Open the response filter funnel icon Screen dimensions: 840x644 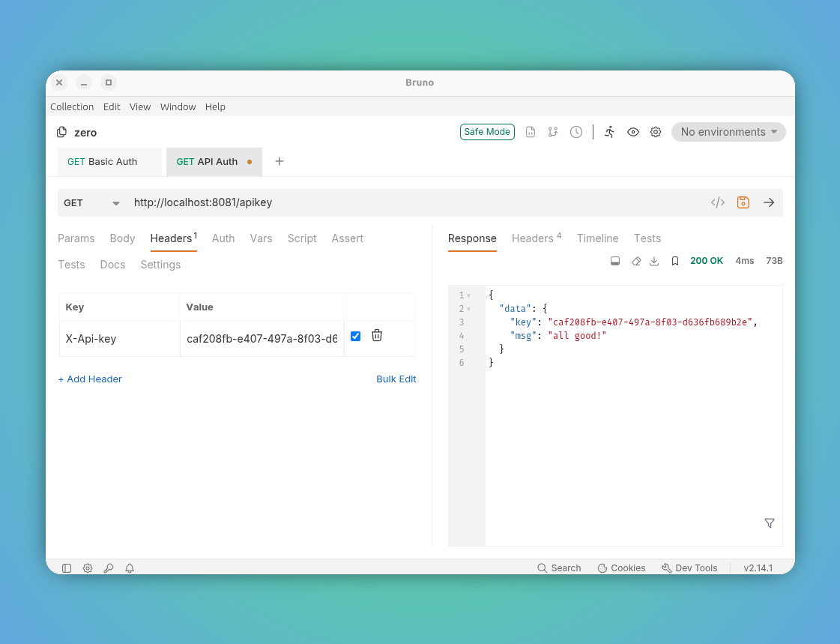[x=770, y=523]
